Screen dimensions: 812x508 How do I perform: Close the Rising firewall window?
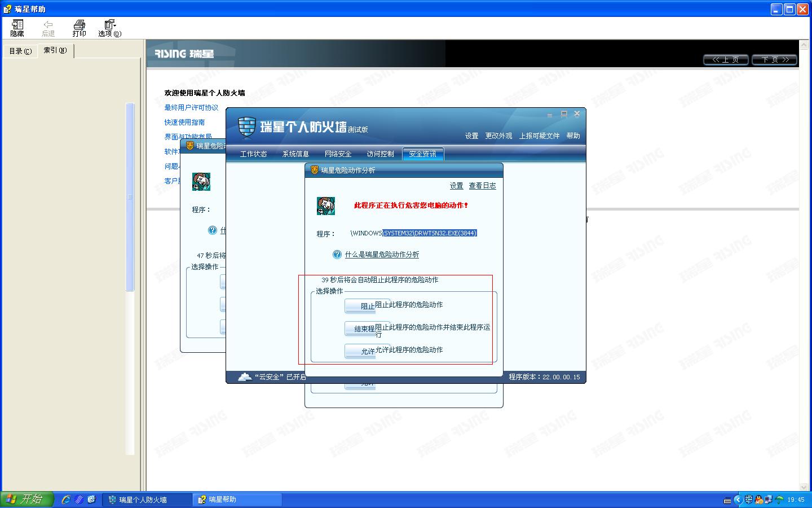(577, 114)
